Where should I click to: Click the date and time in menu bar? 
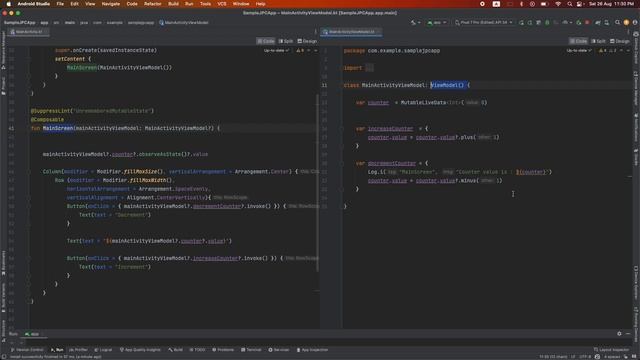click(x=611, y=4)
